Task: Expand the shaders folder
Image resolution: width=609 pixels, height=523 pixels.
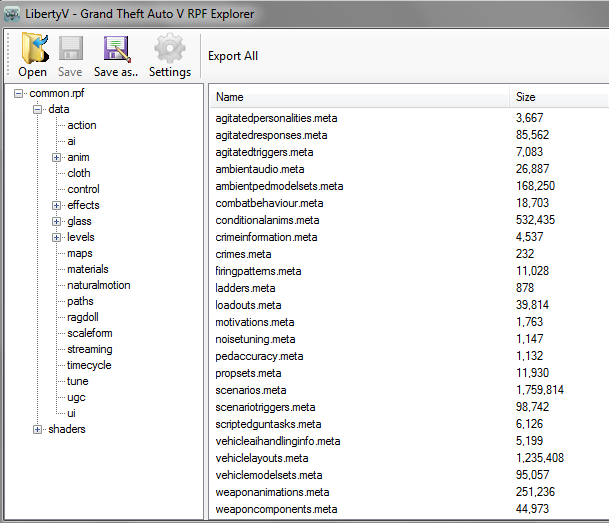Action: [x=38, y=429]
